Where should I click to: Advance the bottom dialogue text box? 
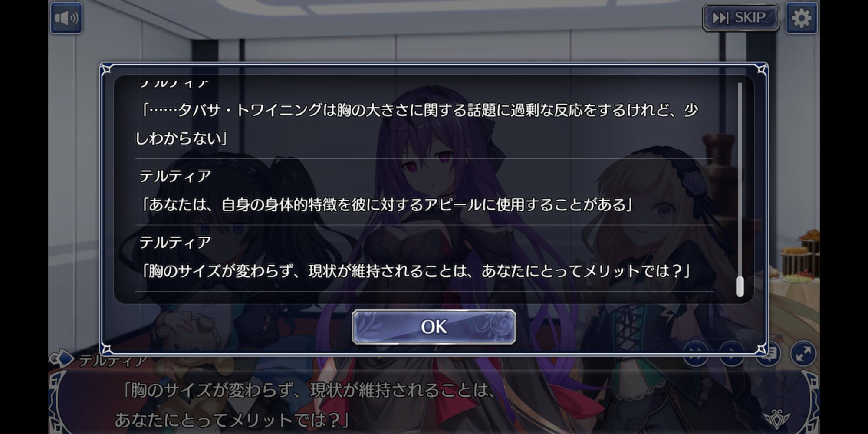point(434,404)
